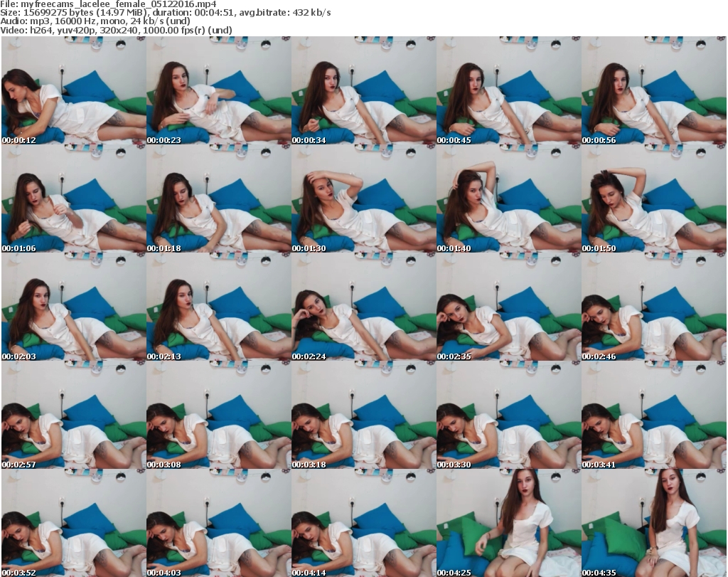Image resolution: width=728 pixels, height=577 pixels.
Task: Select the thumbnail timestamped 00:02:24
Action: 363,307
